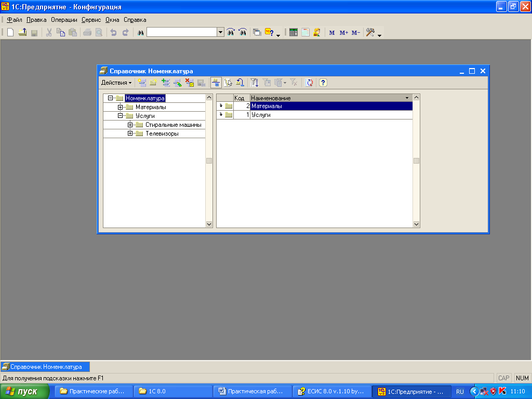Open dropdown arrow next to settings tools icon
This screenshot has height=399, width=532.
coord(379,35)
